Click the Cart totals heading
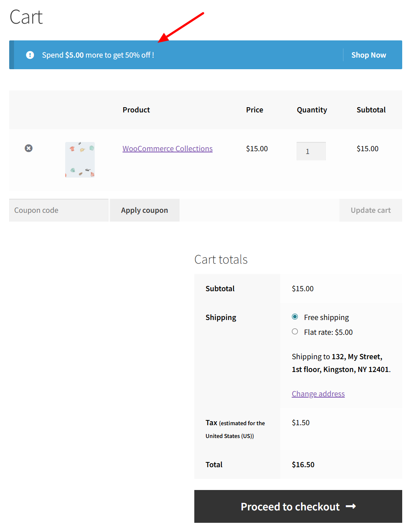Screen dimensions: 411x532 pos(221,260)
